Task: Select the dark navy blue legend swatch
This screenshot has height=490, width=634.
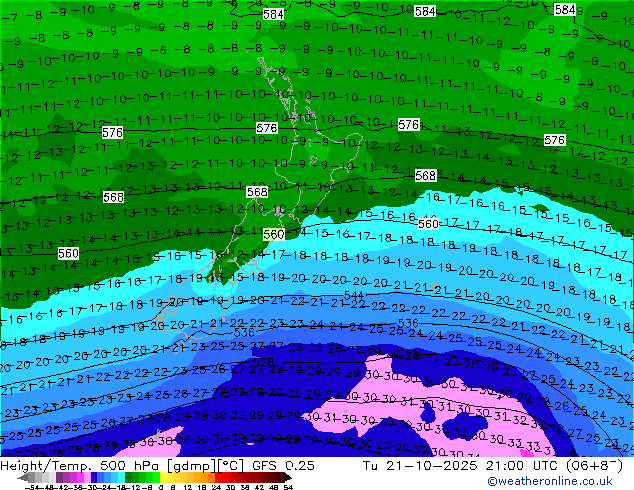Action: point(94,478)
